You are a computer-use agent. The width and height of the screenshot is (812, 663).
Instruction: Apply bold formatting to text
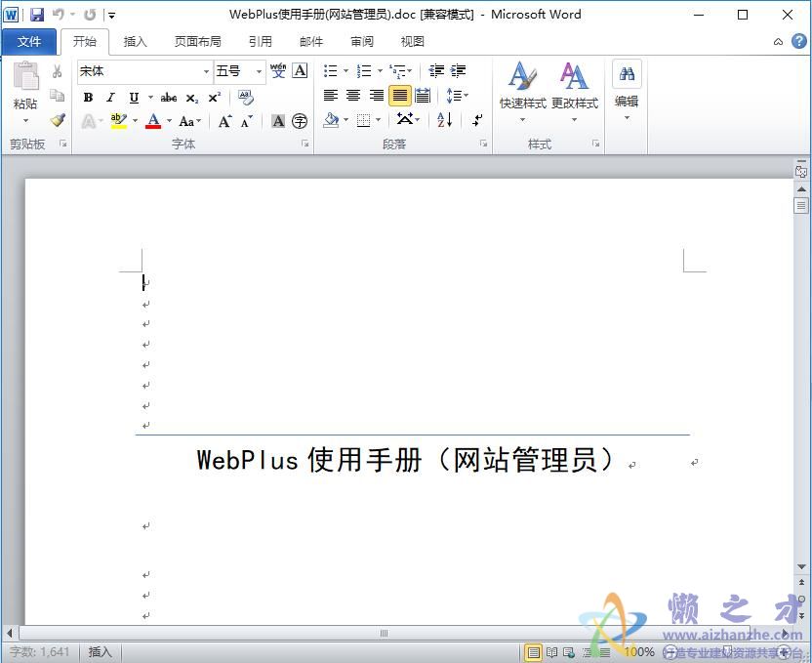[89, 97]
